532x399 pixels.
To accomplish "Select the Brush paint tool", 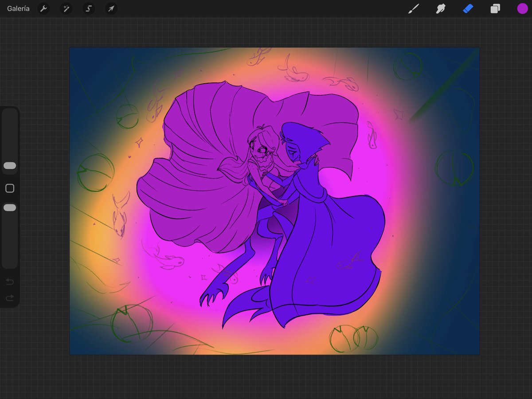I will (413, 8).
